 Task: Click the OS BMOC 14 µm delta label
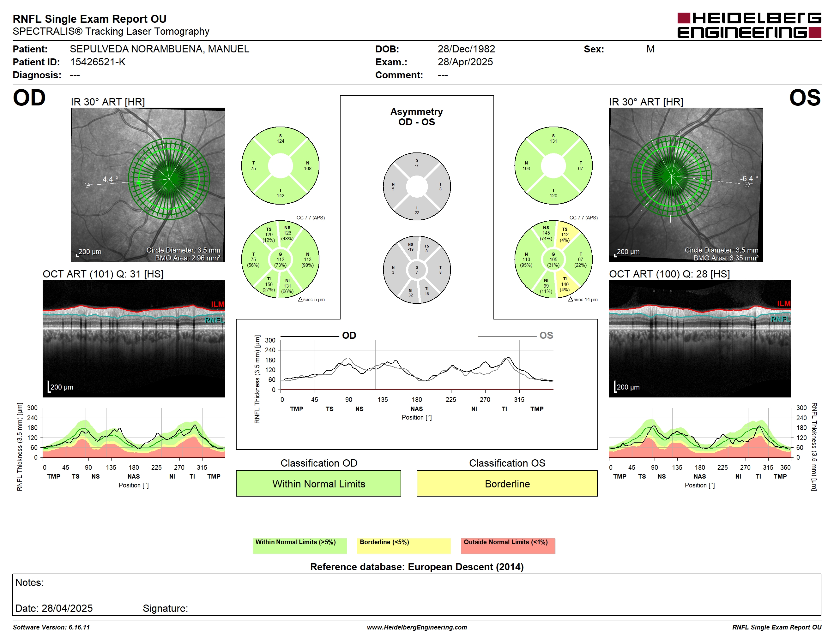(583, 300)
